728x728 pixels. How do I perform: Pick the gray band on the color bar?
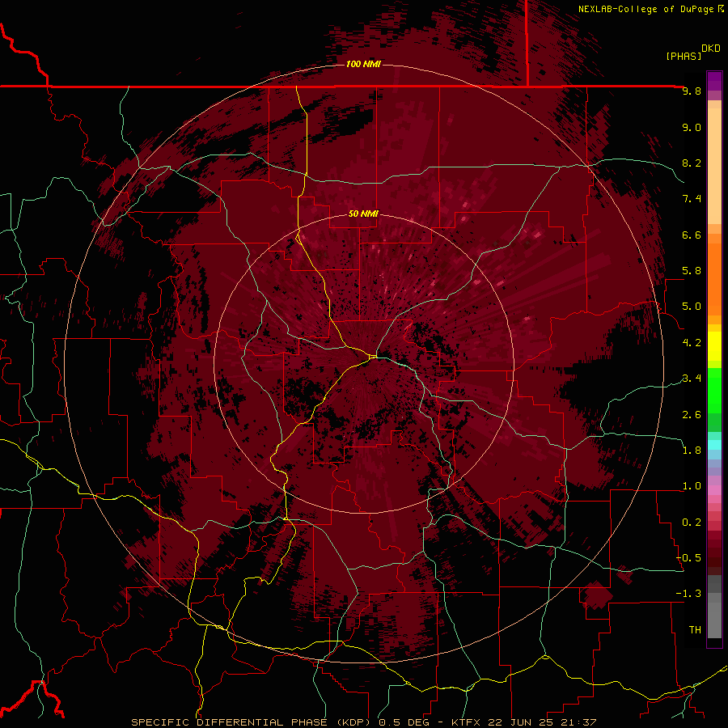coord(714,608)
